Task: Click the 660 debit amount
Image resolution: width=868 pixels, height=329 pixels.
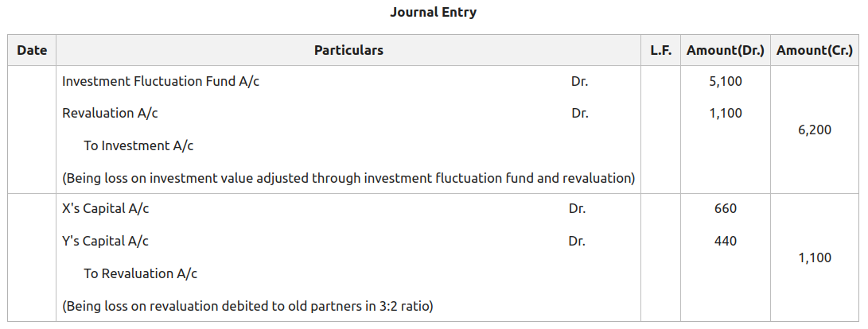Action: 726,210
